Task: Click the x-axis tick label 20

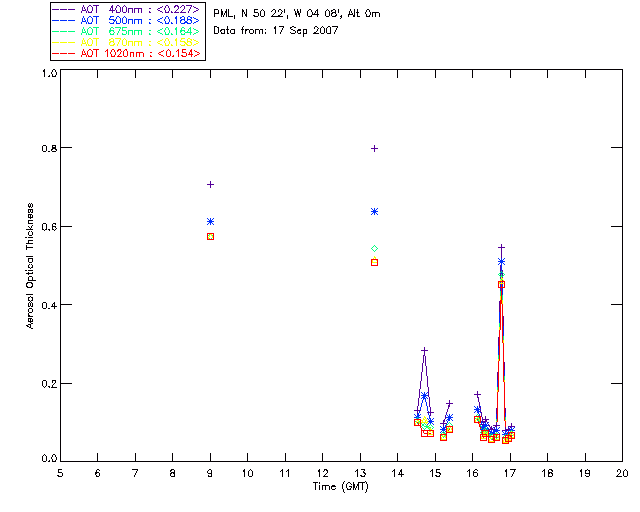Action: click(x=622, y=473)
